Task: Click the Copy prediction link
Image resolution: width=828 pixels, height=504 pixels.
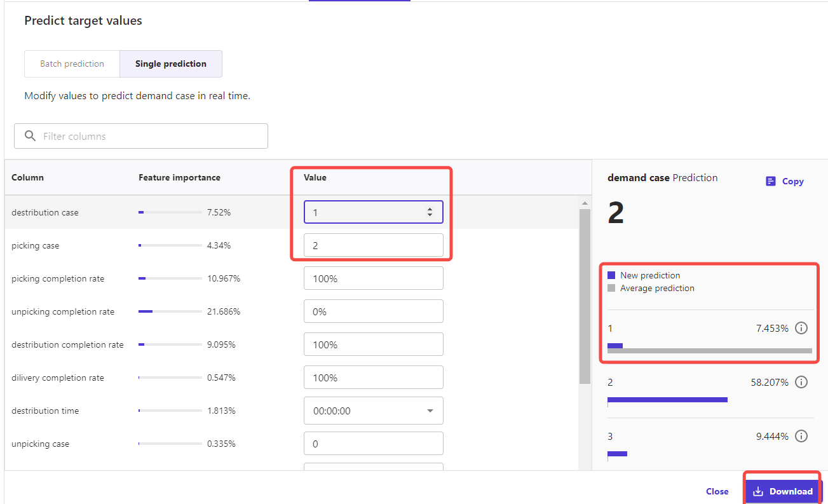Action: click(785, 182)
